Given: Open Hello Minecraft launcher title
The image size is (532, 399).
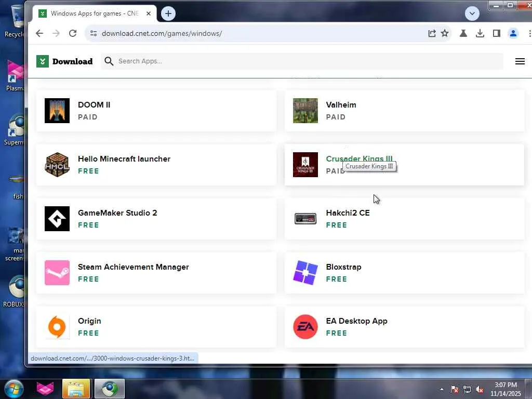Looking at the screenshot, I should pos(124,159).
